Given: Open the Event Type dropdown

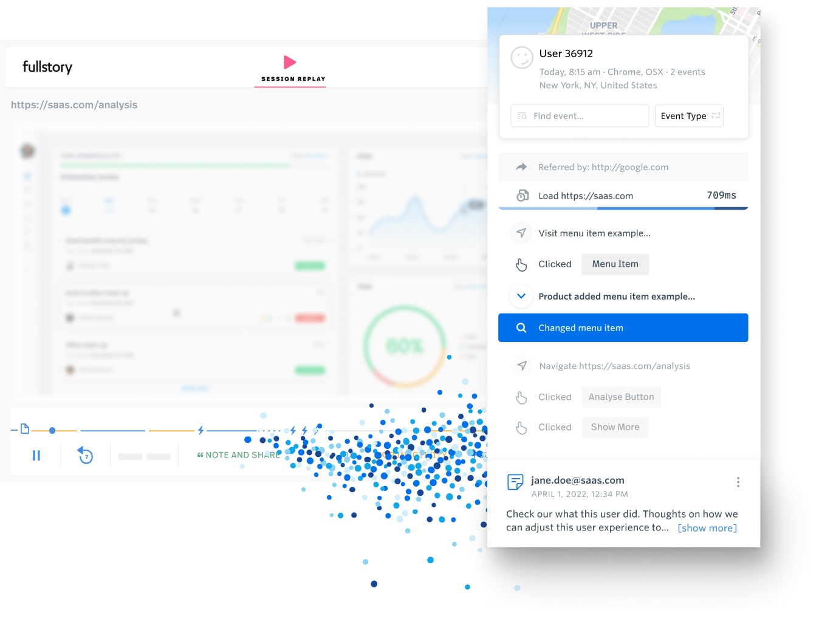Looking at the screenshot, I should 689,115.
